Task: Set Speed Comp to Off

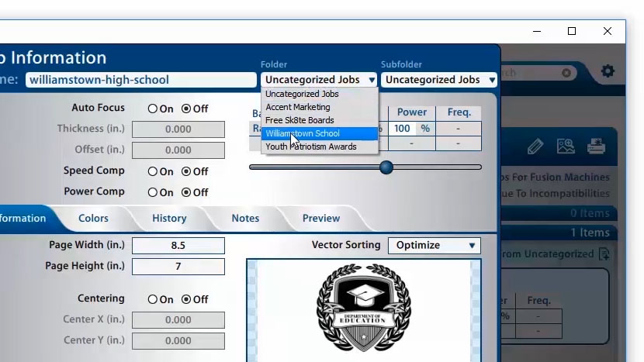Action: tap(186, 171)
